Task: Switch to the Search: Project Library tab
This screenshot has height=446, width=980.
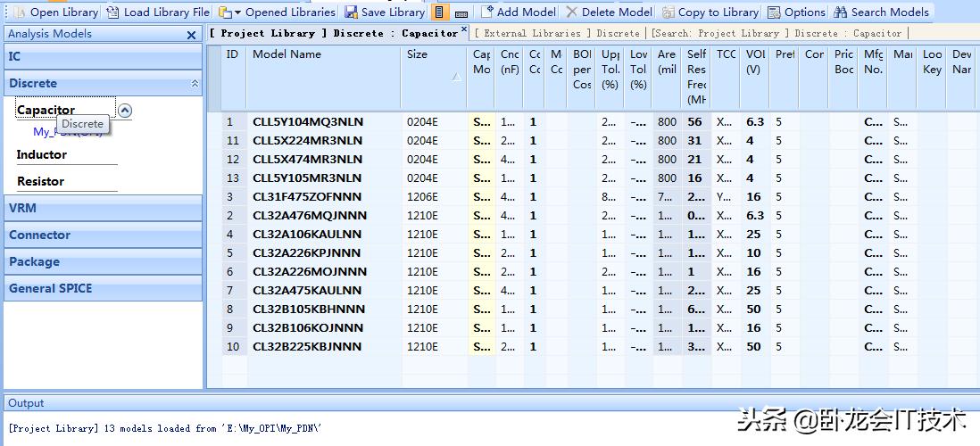Action: click(777, 33)
